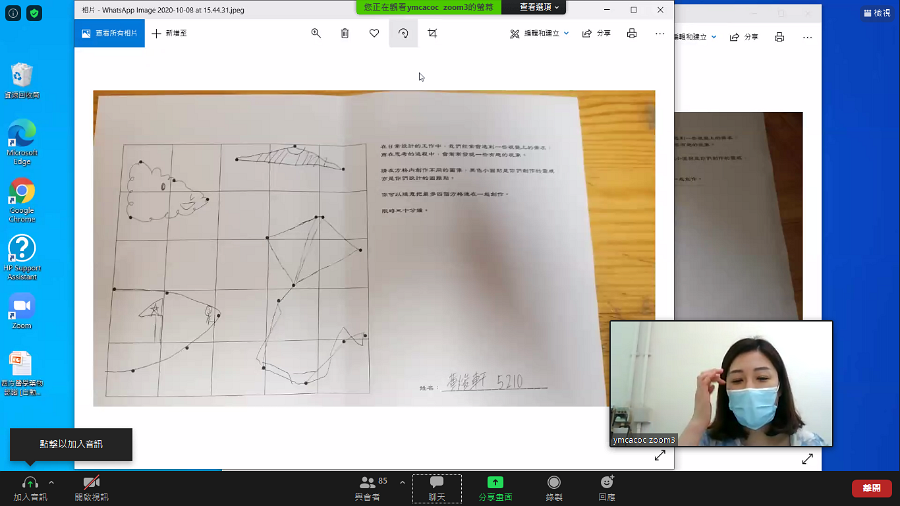Add photo to favorites with heart icon
The height and width of the screenshot is (506, 900).
pos(374,33)
